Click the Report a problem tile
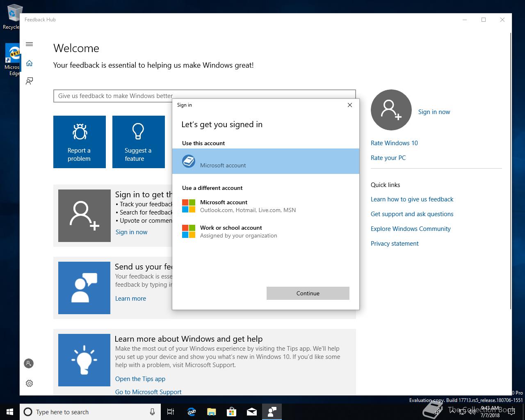525x420 pixels. pos(80,142)
